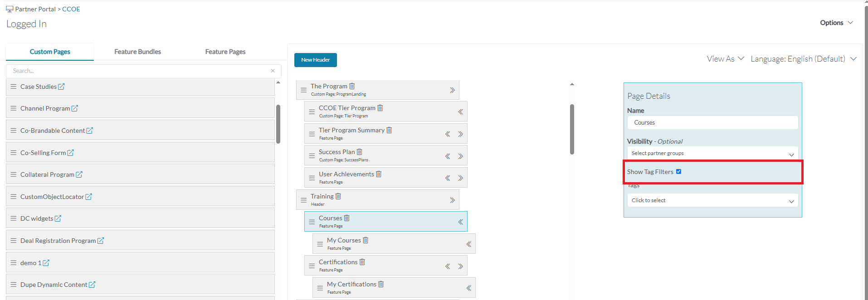Click trash icon next to Success Plan
Screen dimensions: 868x300
[x=360, y=152]
